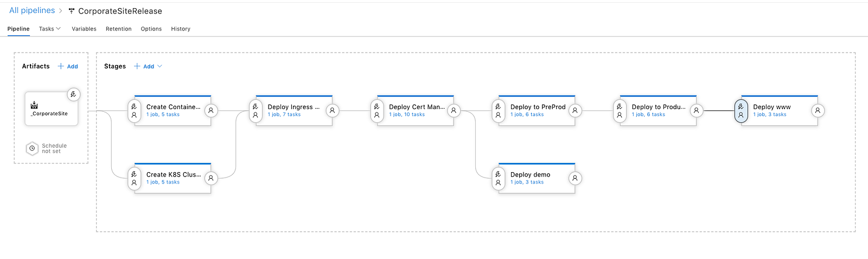Click the _CorporateSite build artifact icon
Image resolution: width=868 pixels, height=259 pixels.
[34, 105]
